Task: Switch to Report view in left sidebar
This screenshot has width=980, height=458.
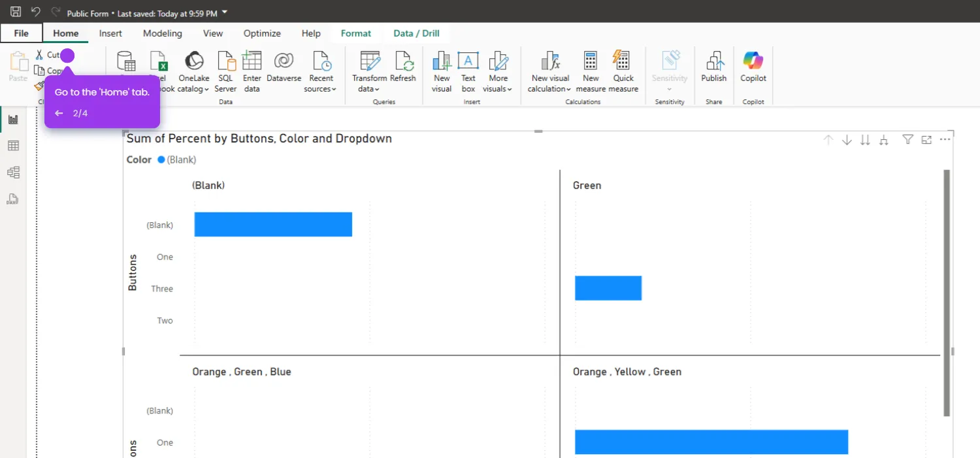Action: pyautogui.click(x=13, y=120)
